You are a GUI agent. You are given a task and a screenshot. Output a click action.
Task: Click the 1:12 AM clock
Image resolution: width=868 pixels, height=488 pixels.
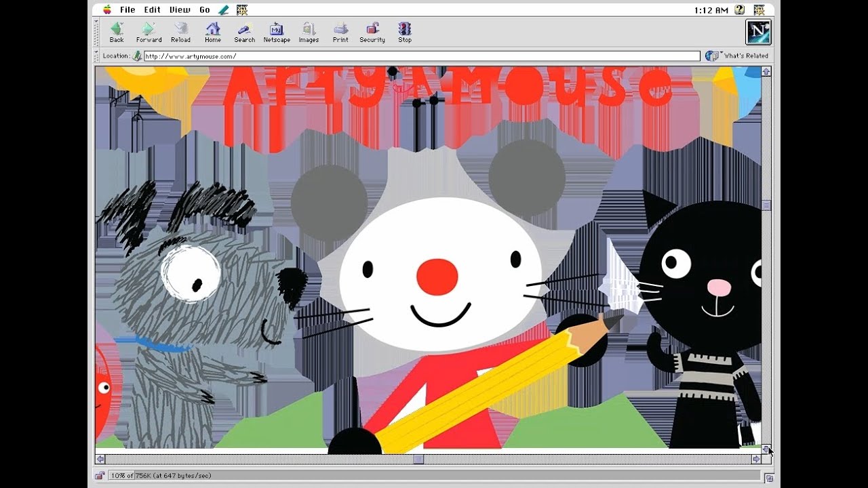(711, 10)
